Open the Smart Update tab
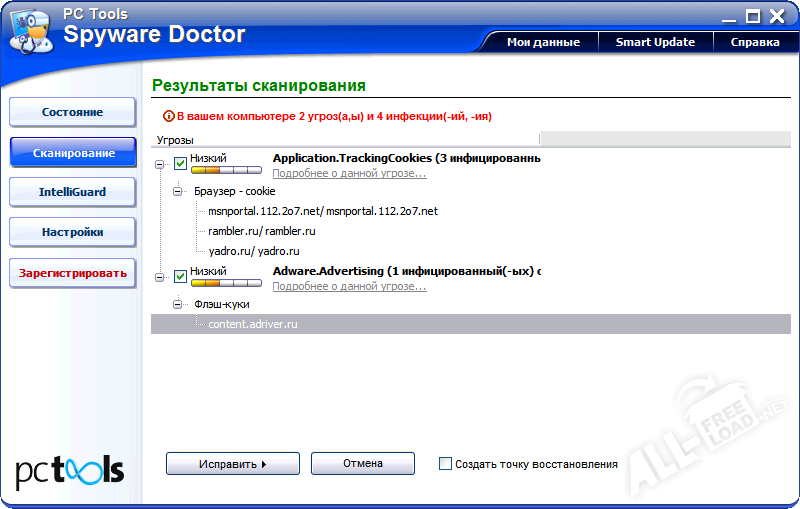This screenshot has height=509, width=800. (x=654, y=42)
